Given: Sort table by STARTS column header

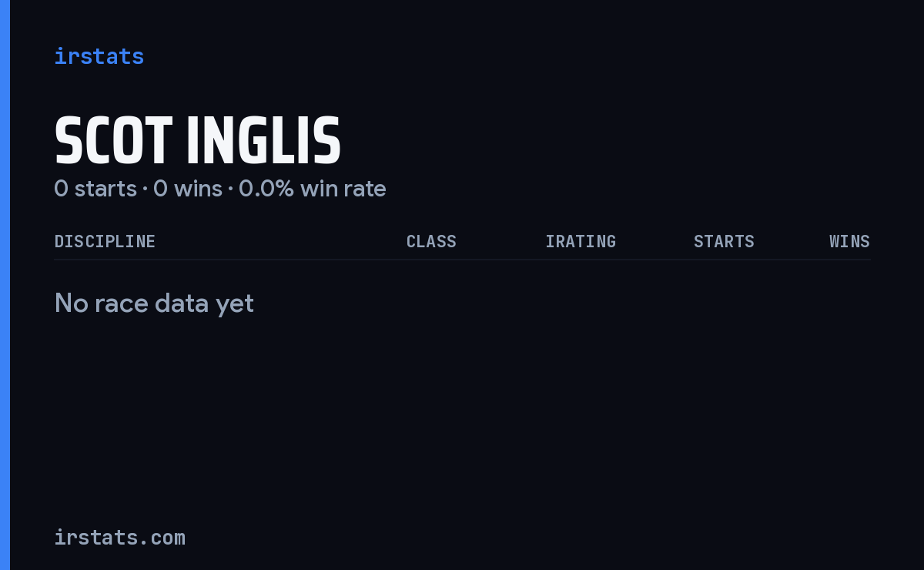Looking at the screenshot, I should 724,241.
